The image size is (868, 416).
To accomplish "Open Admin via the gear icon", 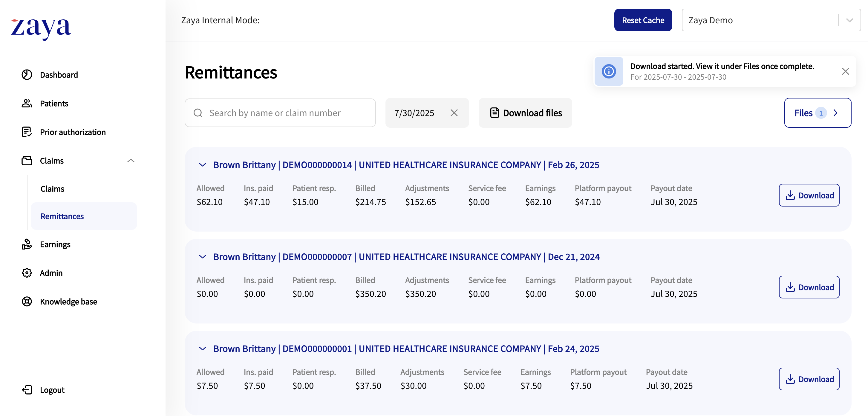I will 27,273.
